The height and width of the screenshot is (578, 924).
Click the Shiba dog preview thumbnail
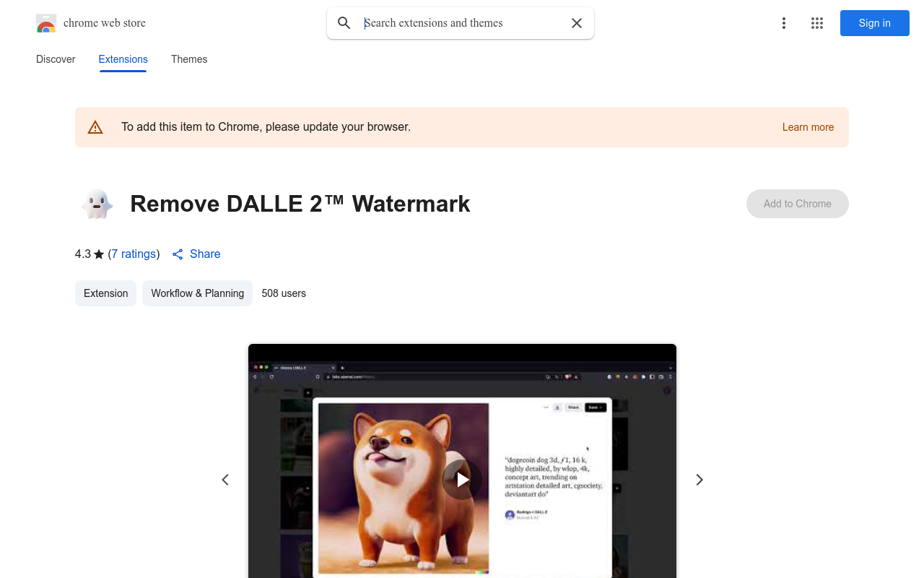(x=404, y=488)
